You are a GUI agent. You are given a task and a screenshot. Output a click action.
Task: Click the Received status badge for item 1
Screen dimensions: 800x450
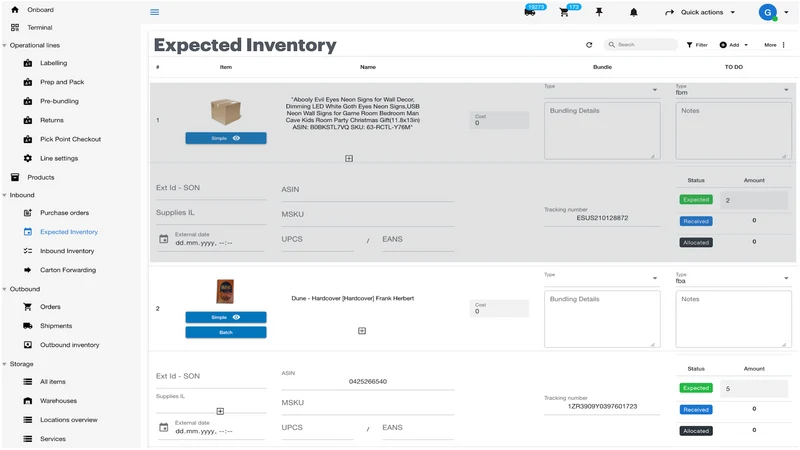click(696, 221)
